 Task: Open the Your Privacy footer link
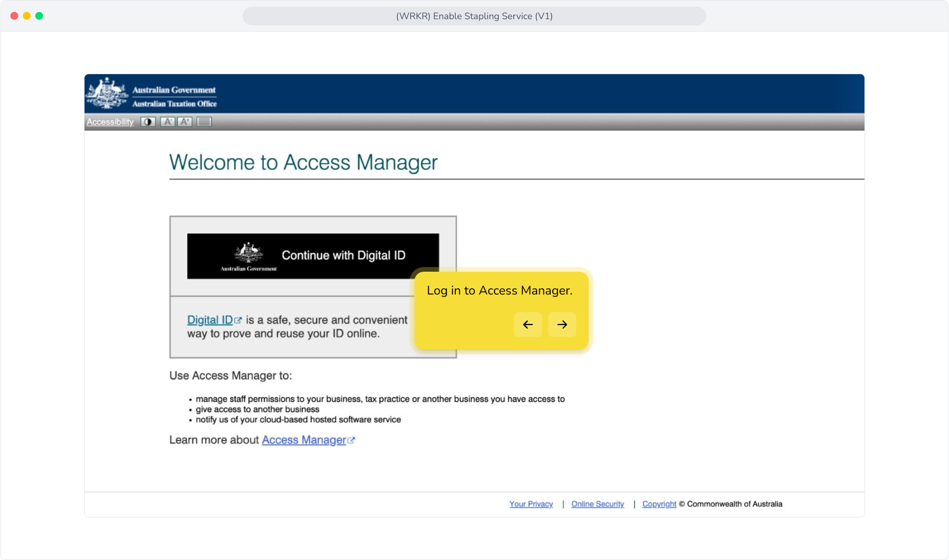coord(531,504)
